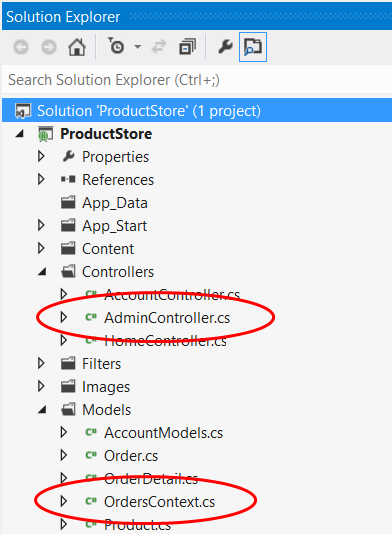Click the Back navigation arrow
The image size is (392, 534).
pos(21,47)
